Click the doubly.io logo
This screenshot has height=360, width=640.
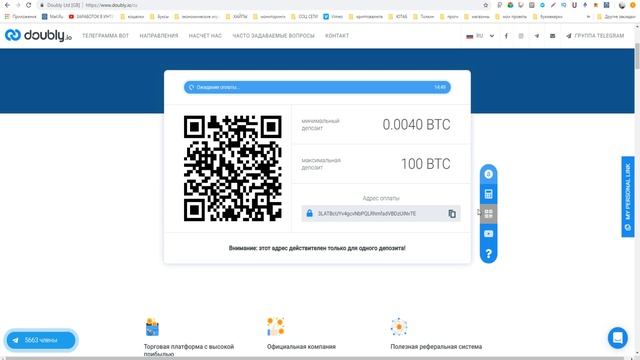pos(38,36)
